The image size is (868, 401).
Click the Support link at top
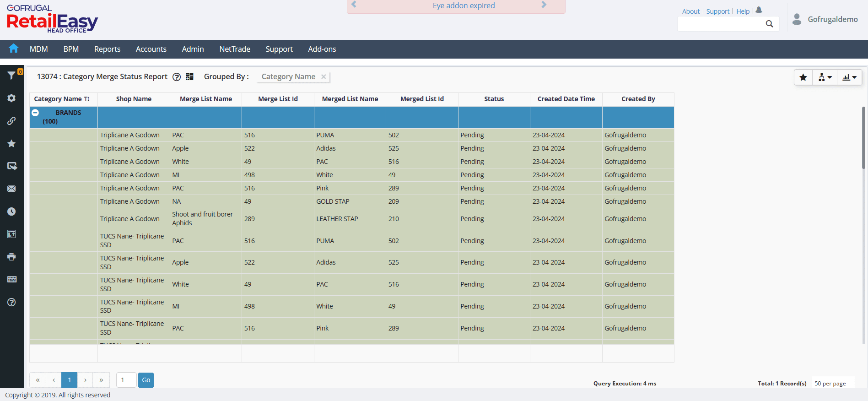[717, 11]
